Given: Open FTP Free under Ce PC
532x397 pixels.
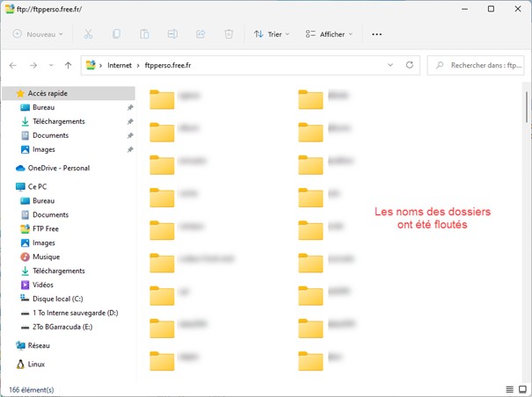Looking at the screenshot, I should tap(46, 229).
